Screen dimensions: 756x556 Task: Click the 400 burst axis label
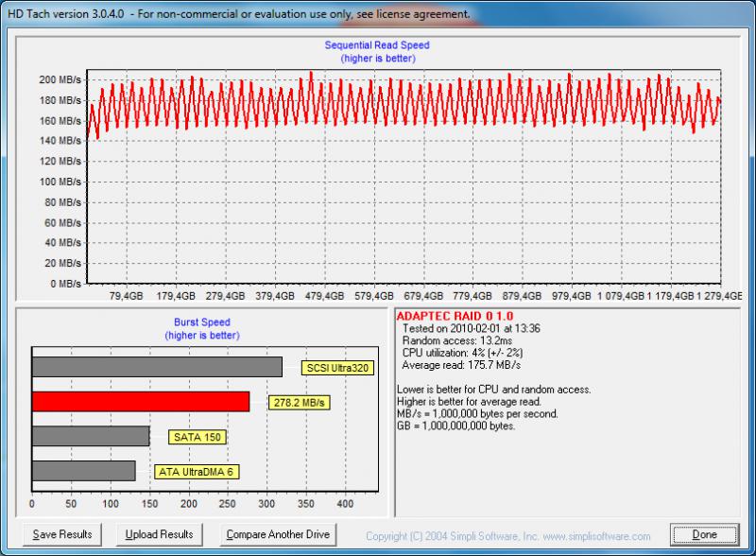(345, 503)
